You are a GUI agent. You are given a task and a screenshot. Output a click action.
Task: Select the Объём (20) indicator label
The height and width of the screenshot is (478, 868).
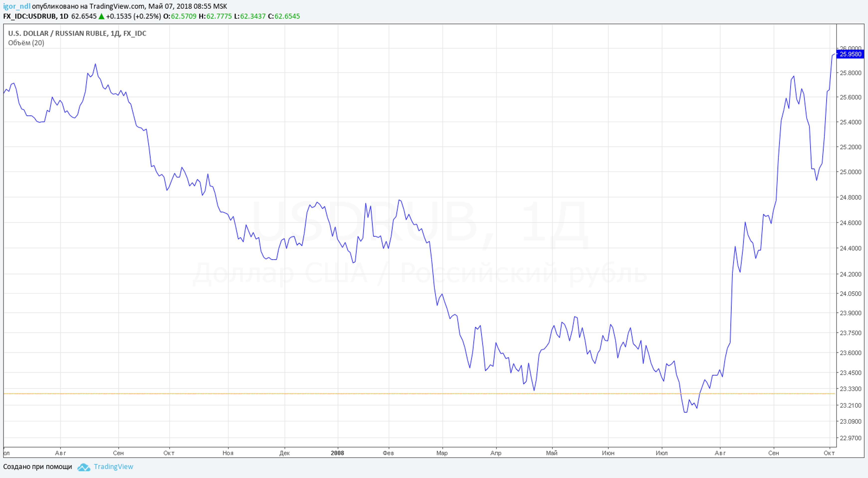[26, 43]
